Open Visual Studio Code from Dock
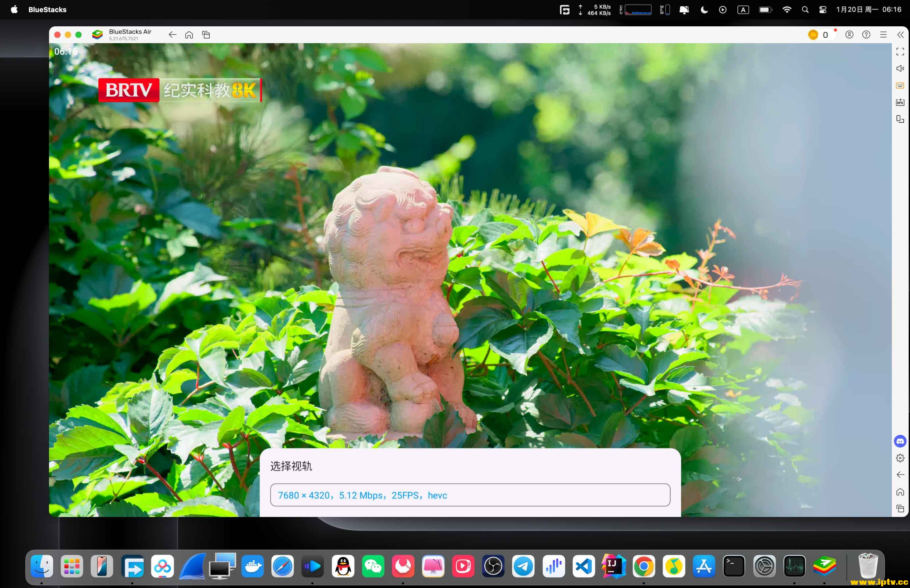 click(583, 566)
